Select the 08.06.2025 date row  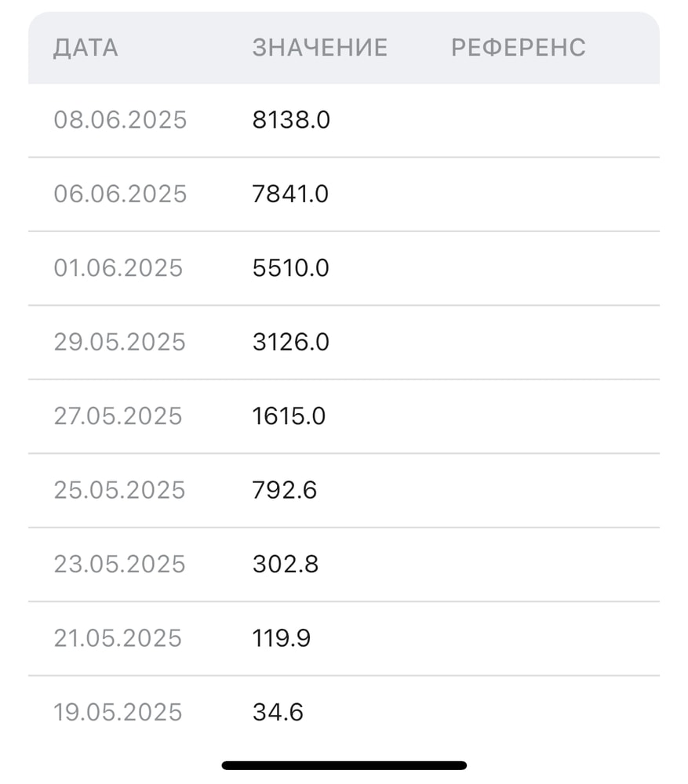(x=120, y=120)
